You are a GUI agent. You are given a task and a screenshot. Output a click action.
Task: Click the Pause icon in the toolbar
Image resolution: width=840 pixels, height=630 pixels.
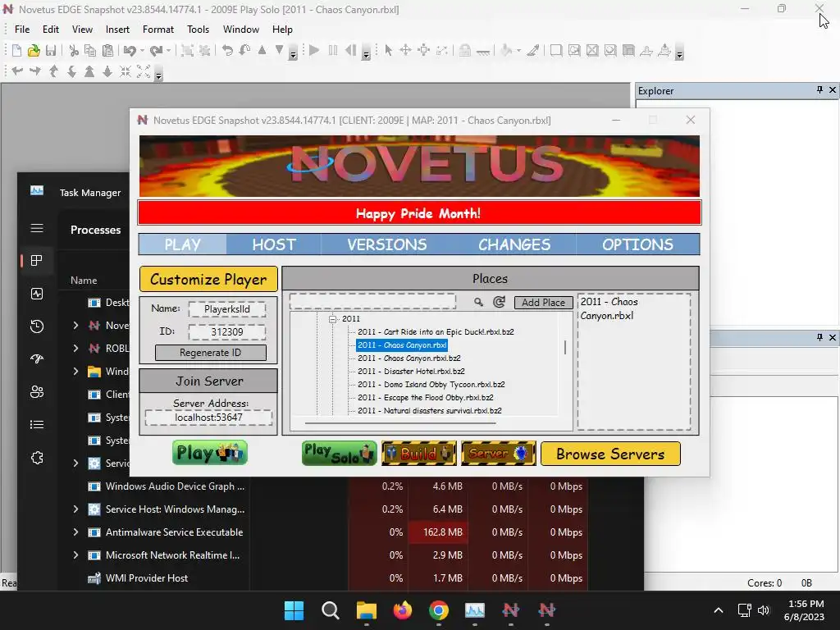[x=333, y=50]
